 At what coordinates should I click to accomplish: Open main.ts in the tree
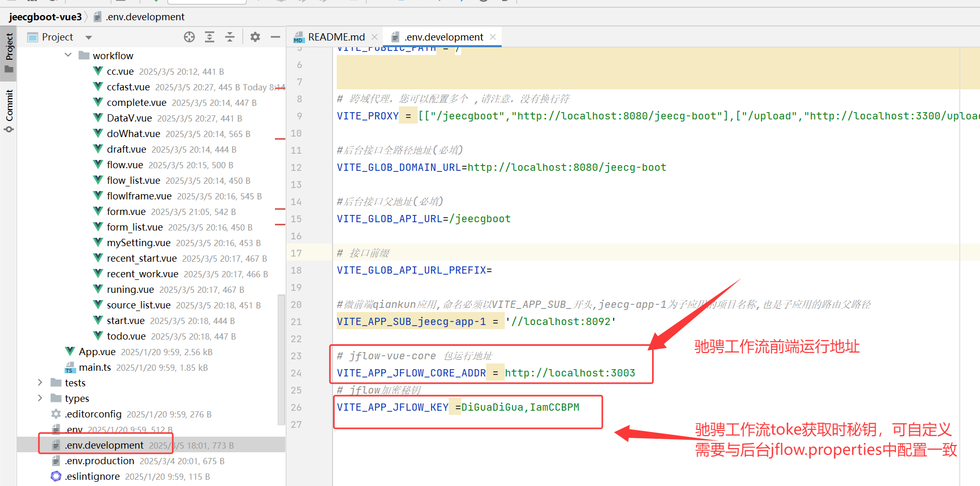pyautogui.click(x=94, y=367)
